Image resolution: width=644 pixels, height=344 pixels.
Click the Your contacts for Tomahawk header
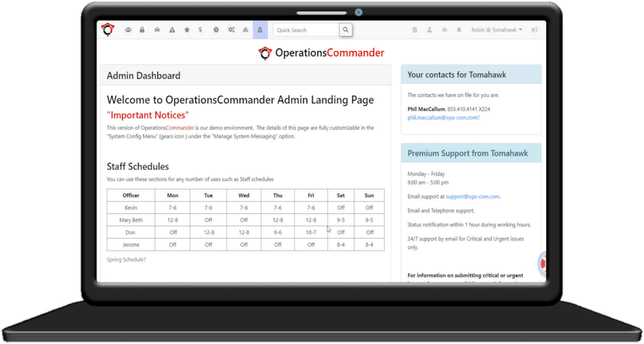pyautogui.click(x=471, y=75)
